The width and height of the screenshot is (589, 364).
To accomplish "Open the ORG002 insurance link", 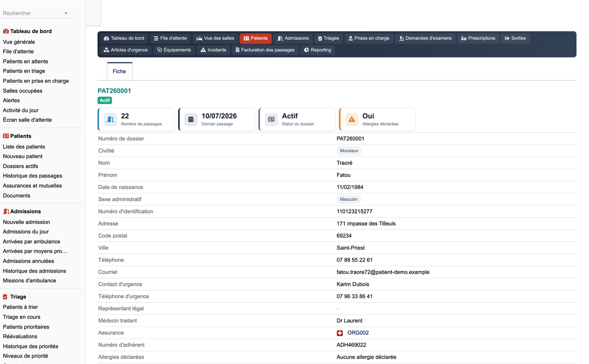I will coord(358,333).
